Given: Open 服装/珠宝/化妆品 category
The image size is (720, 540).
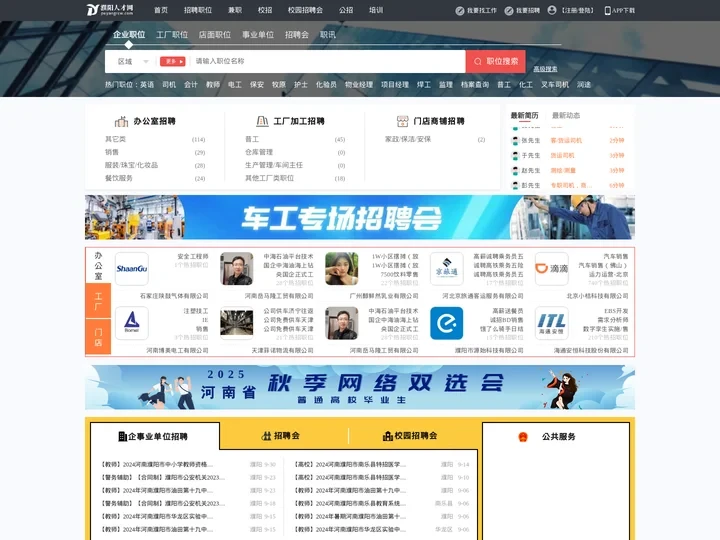Looking at the screenshot, I should pyautogui.click(x=131, y=165).
